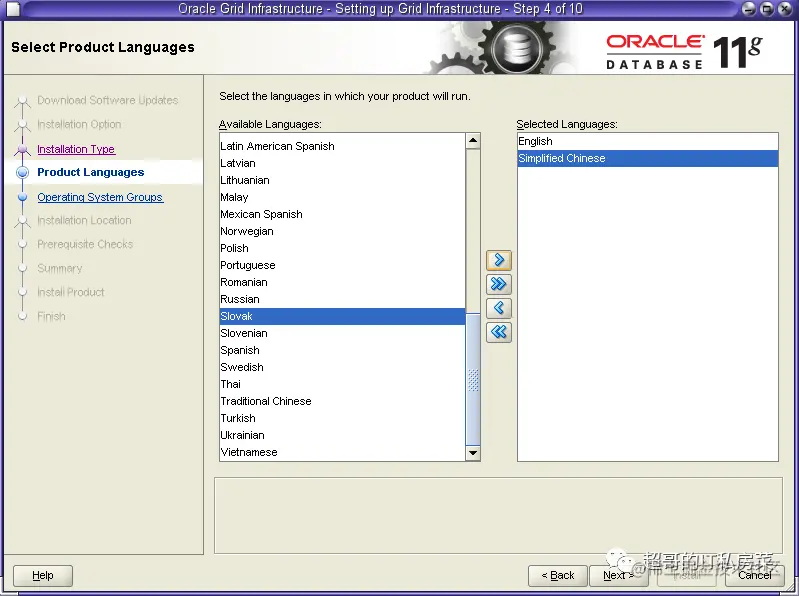
Task: Select Swedish in available languages
Action: point(342,367)
